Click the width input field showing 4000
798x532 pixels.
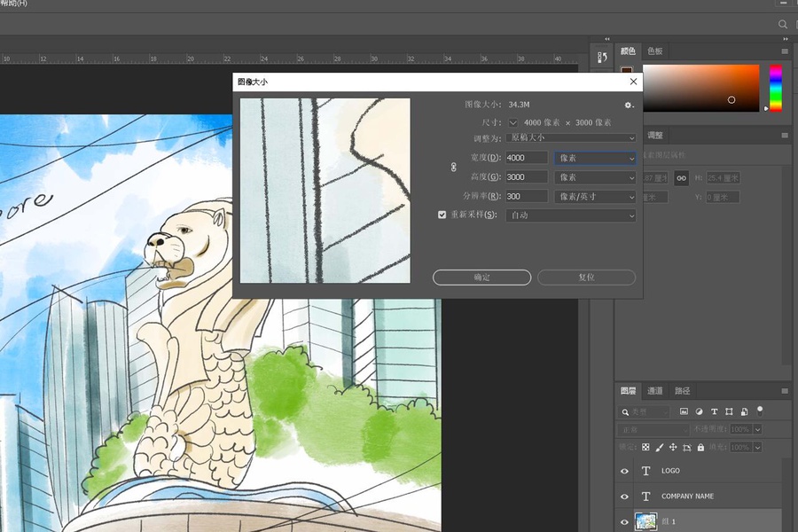(x=527, y=158)
